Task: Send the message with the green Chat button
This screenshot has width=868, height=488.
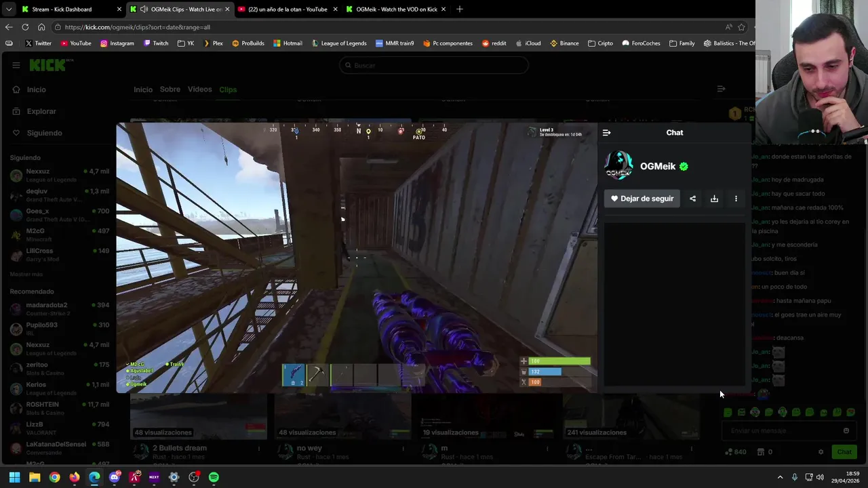Action: [844, 452]
